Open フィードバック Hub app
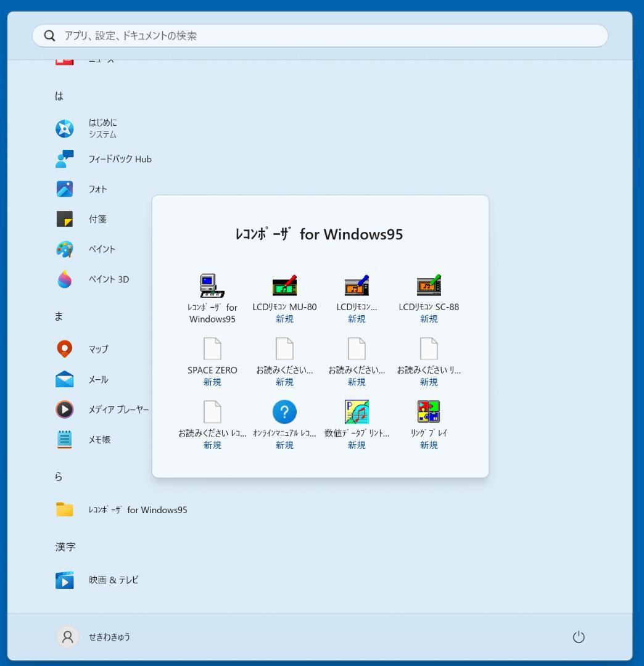Screen dimensions: 644x666 pos(120,159)
